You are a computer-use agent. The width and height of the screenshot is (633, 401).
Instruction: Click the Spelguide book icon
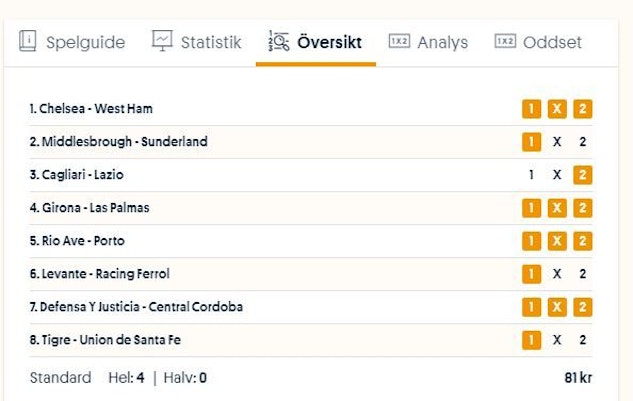tap(28, 42)
